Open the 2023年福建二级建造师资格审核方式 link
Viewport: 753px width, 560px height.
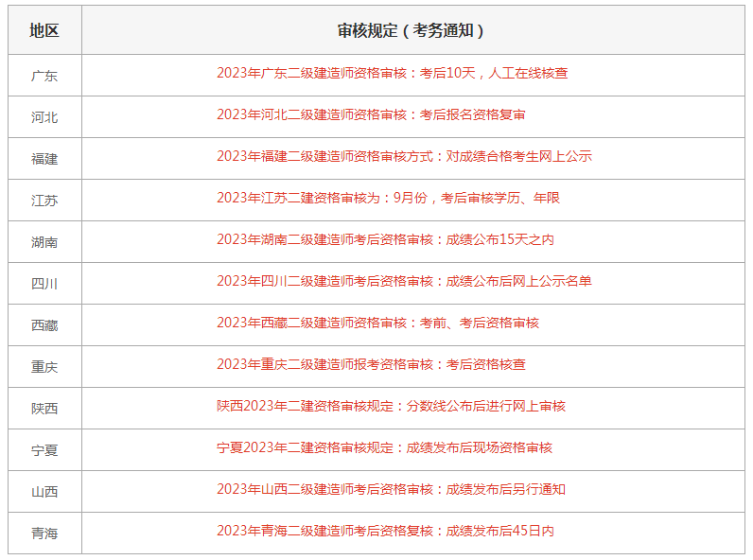[x=404, y=156]
